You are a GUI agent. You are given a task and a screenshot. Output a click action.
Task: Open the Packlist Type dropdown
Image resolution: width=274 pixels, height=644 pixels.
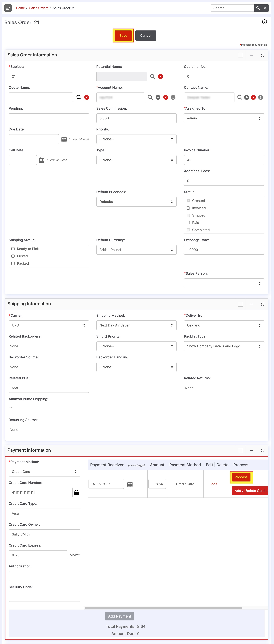pos(224,346)
